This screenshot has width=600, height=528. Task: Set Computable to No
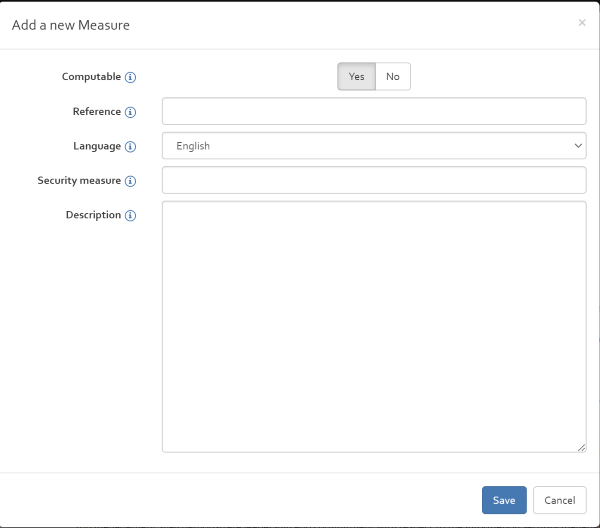coord(393,77)
